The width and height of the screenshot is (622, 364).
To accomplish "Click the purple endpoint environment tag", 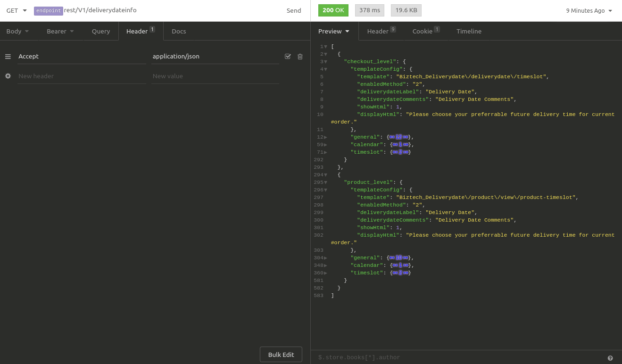I will (x=48, y=10).
